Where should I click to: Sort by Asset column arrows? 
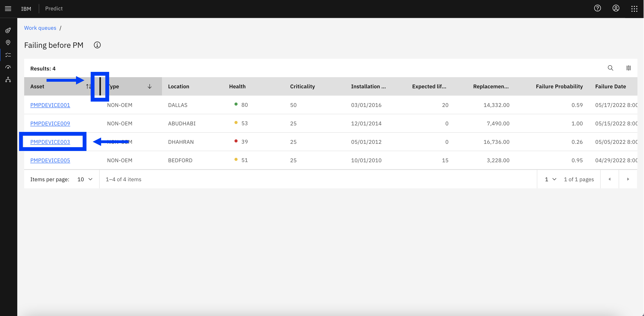(x=88, y=87)
